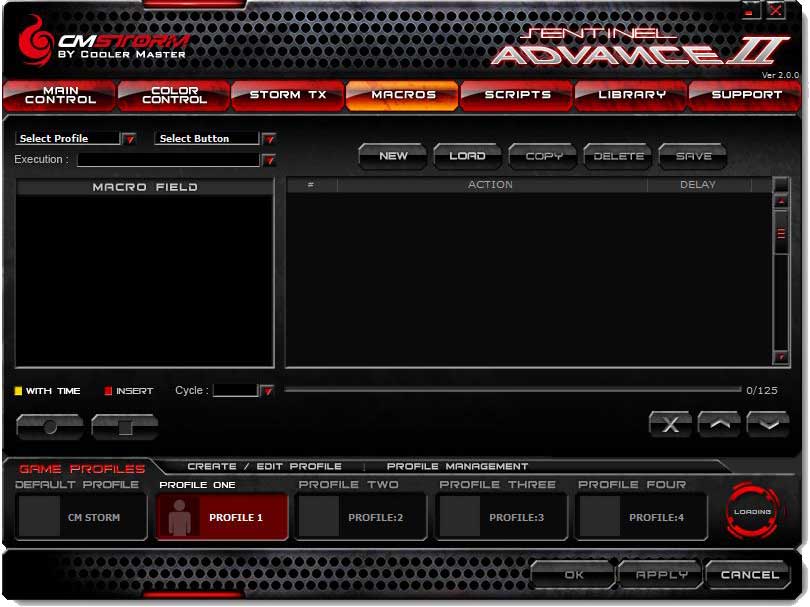Click the Apply button
This screenshot has height=607, width=810.
coord(661,574)
